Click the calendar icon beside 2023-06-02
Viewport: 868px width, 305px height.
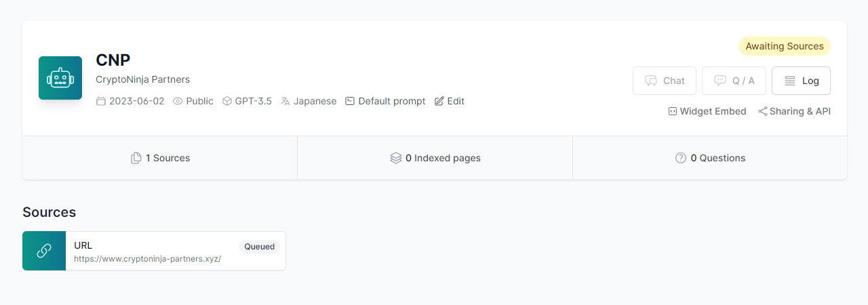[x=101, y=101]
